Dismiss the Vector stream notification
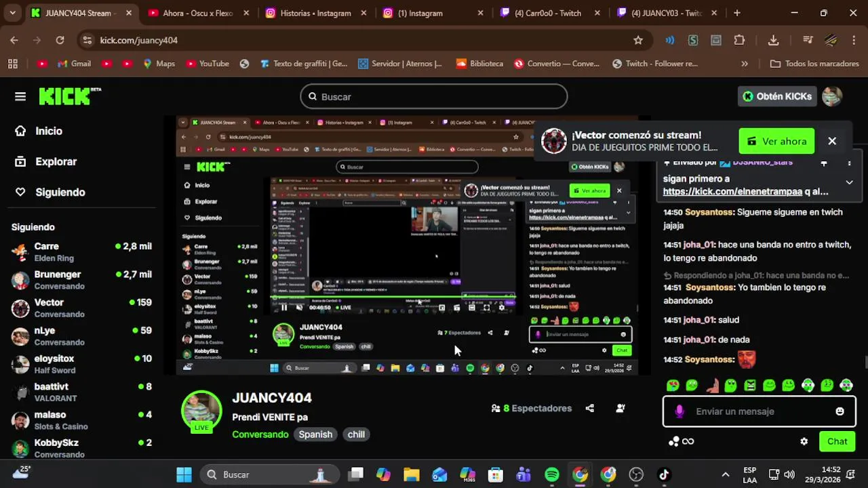This screenshot has height=488, width=868. click(832, 141)
